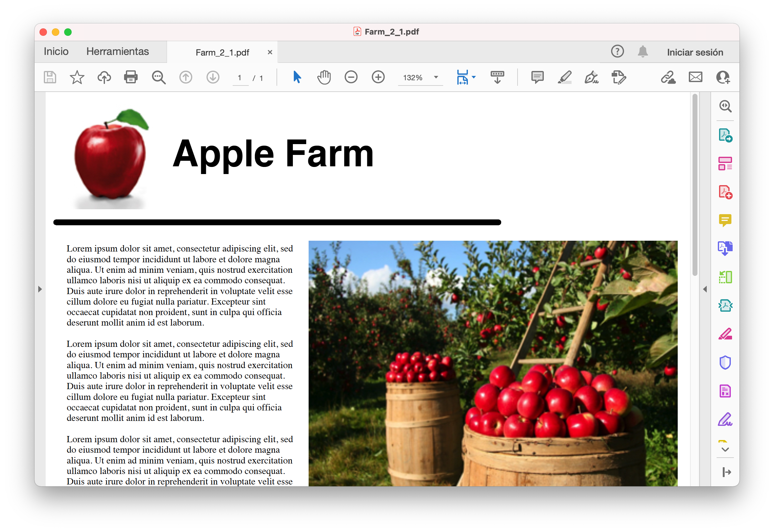Open the Help question mark menu

click(617, 51)
